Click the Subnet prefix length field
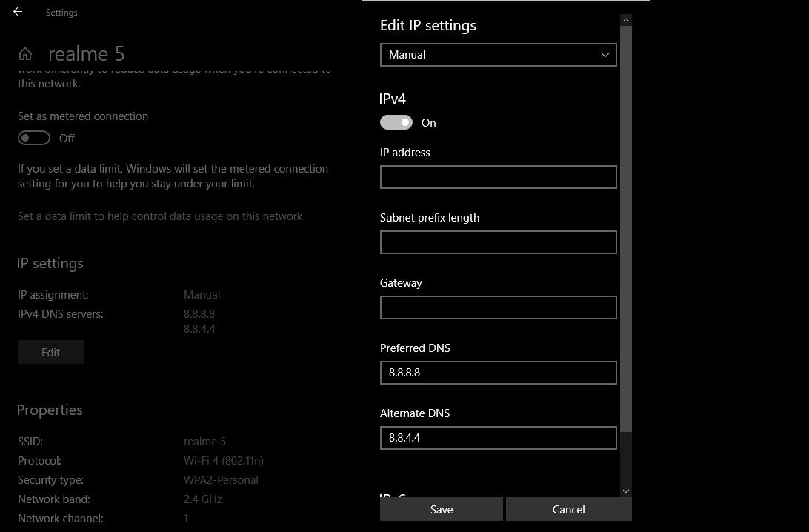Image resolution: width=809 pixels, height=532 pixels. [498, 242]
